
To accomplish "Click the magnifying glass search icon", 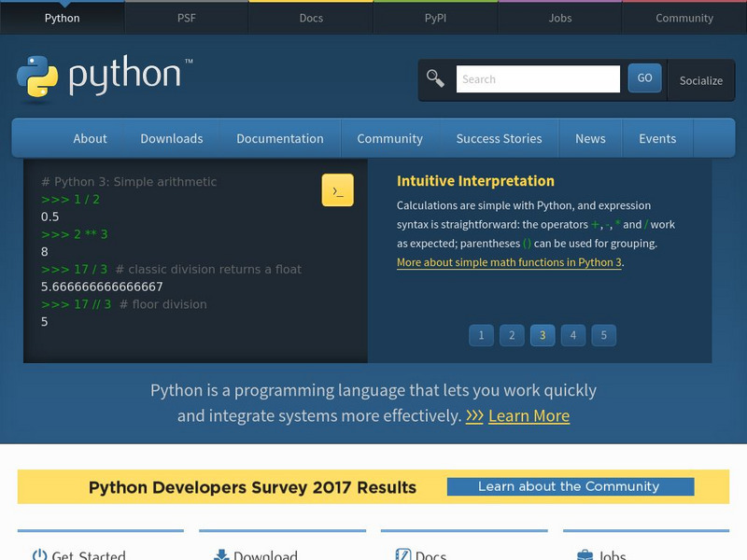I will (x=436, y=78).
